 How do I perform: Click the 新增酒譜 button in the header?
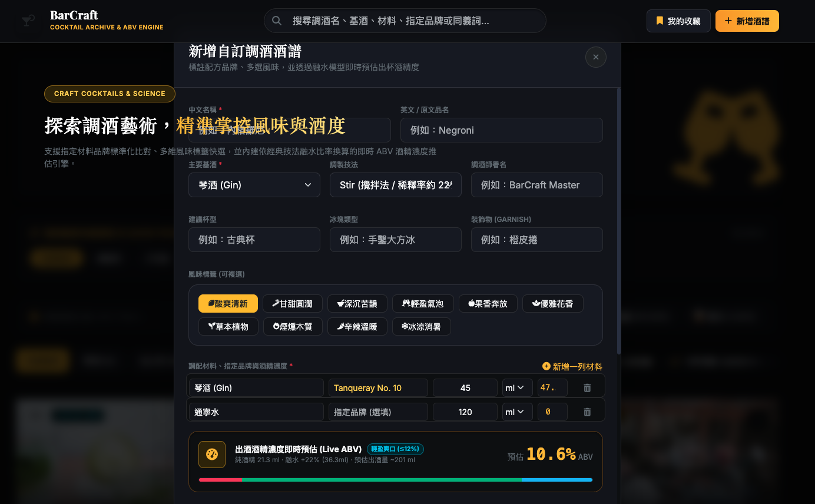click(747, 21)
